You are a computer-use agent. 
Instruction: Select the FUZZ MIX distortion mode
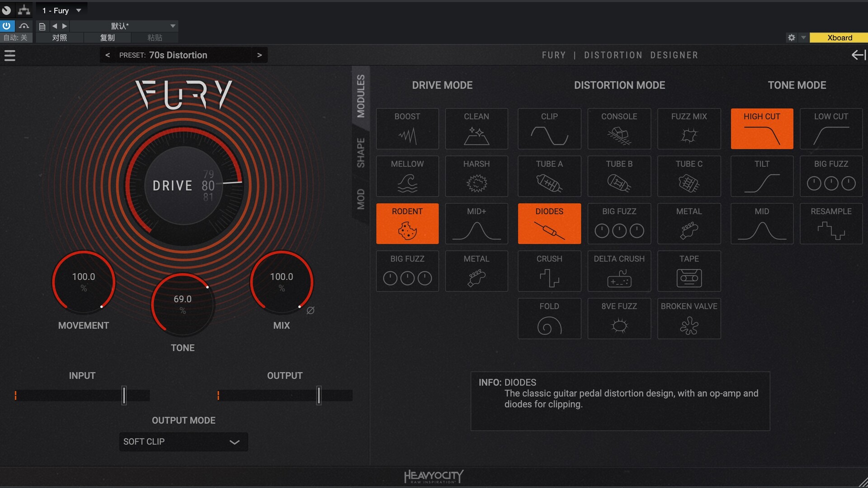pos(689,129)
